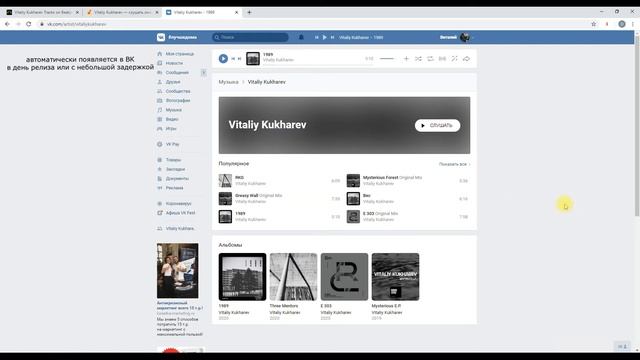This screenshot has width=640, height=360.
Task: Click the similar tracks icon in player
Action: (454, 59)
